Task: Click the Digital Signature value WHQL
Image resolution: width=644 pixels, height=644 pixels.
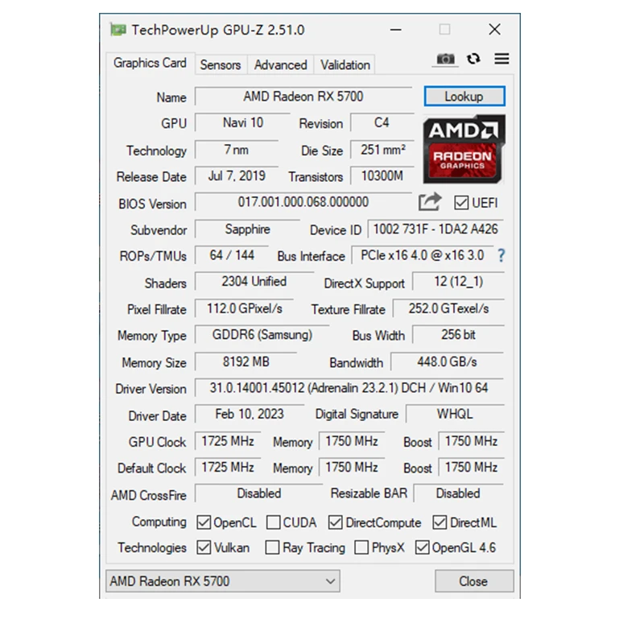Action: [x=455, y=414]
